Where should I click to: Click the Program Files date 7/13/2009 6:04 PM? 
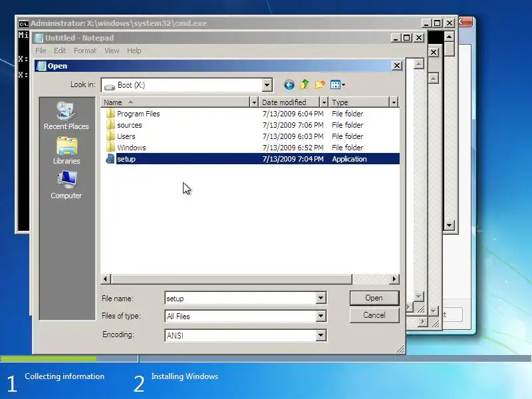pyautogui.click(x=293, y=114)
